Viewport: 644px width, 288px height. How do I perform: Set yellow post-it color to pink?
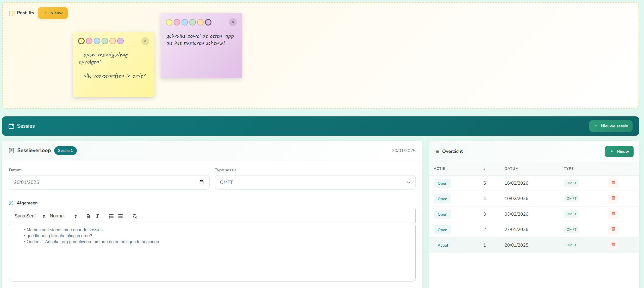point(89,41)
